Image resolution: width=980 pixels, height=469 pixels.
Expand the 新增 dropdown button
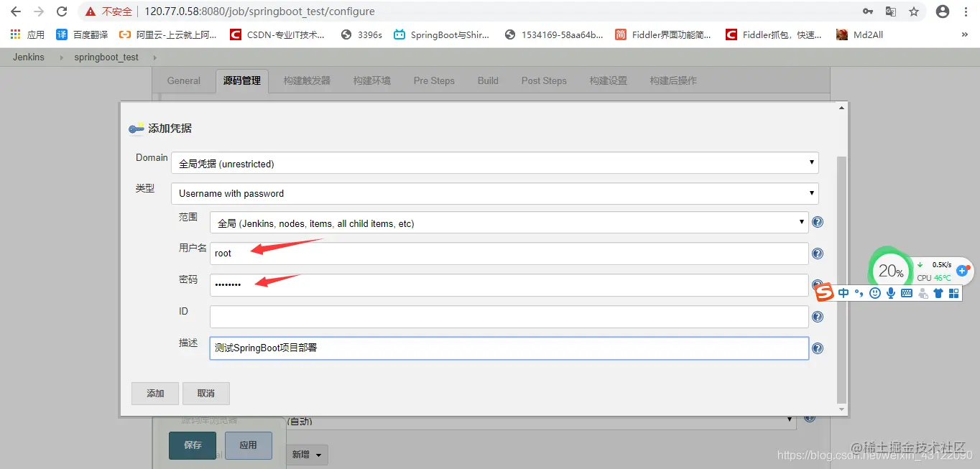(x=307, y=455)
